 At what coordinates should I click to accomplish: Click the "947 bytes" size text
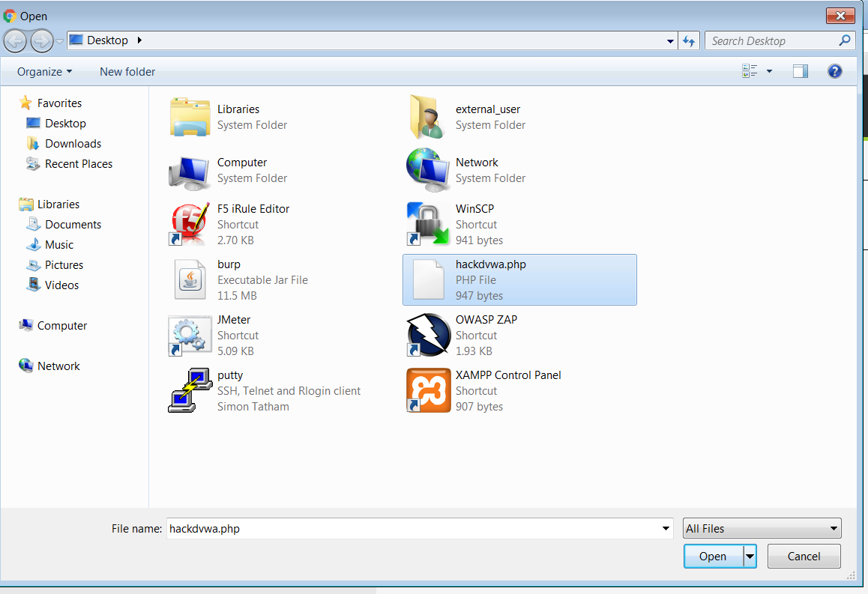pos(480,296)
